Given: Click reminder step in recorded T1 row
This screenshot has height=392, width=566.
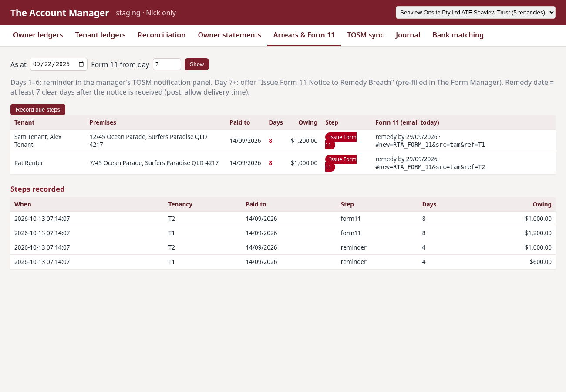Looking at the screenshot, I should coord(354,262).
